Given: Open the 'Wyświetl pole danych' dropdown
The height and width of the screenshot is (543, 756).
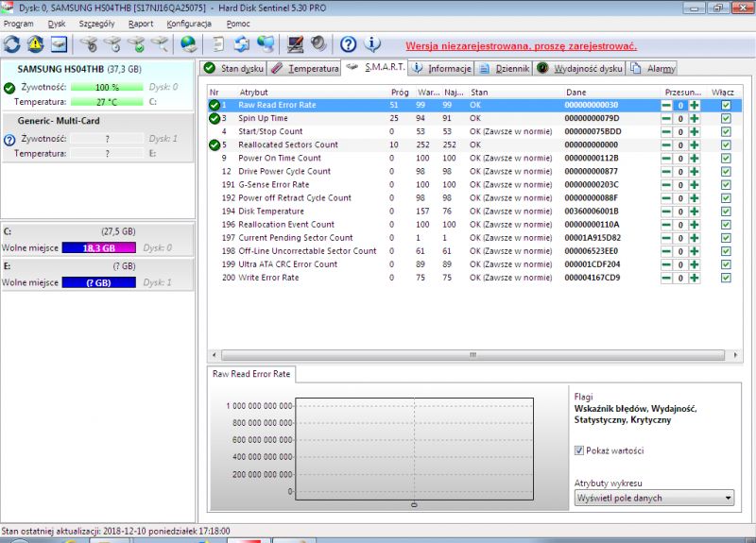Looking at the screenshot, I should pos(654,498).
